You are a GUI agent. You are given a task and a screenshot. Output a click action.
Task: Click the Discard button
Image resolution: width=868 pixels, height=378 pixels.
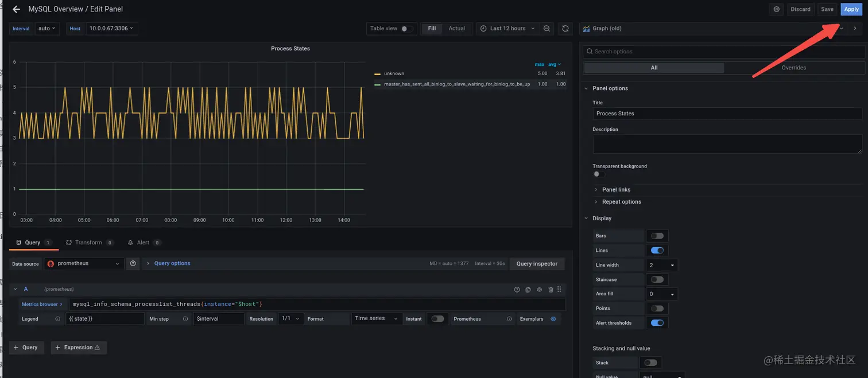(x=800, y=9)
